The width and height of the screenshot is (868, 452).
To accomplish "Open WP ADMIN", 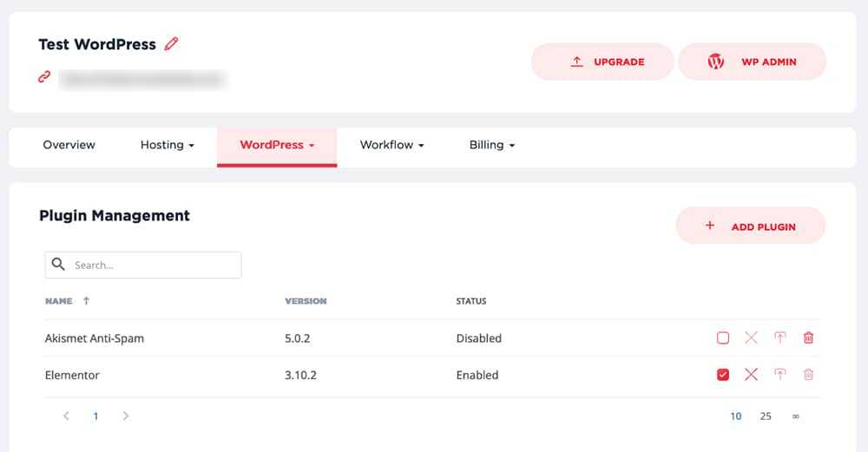I will 752,62.
